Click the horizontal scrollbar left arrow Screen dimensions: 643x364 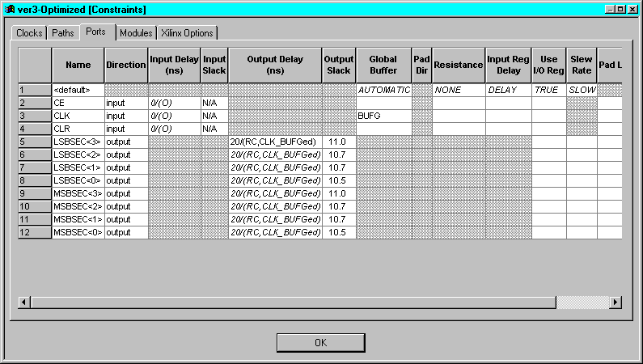(24, 302)
